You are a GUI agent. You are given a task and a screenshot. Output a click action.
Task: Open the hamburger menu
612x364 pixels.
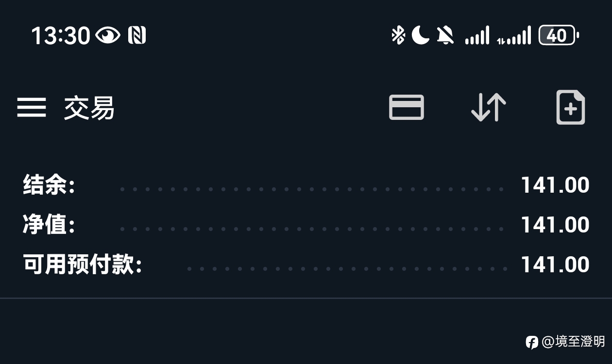pyautogui.click(x=32, y=107)
